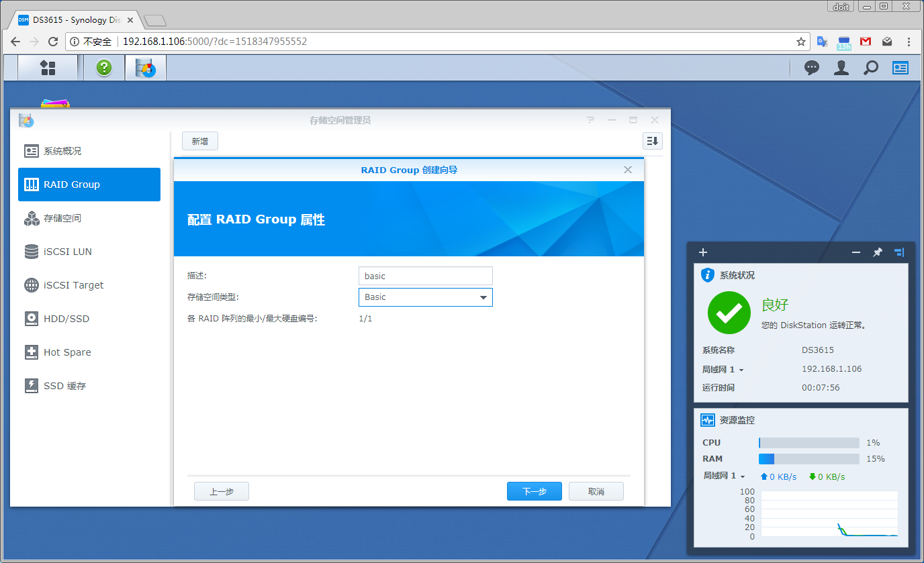The width and height of the screenshot is (924, 563).
Task: Click the RAM usage bar
Action: click(809, 459)
